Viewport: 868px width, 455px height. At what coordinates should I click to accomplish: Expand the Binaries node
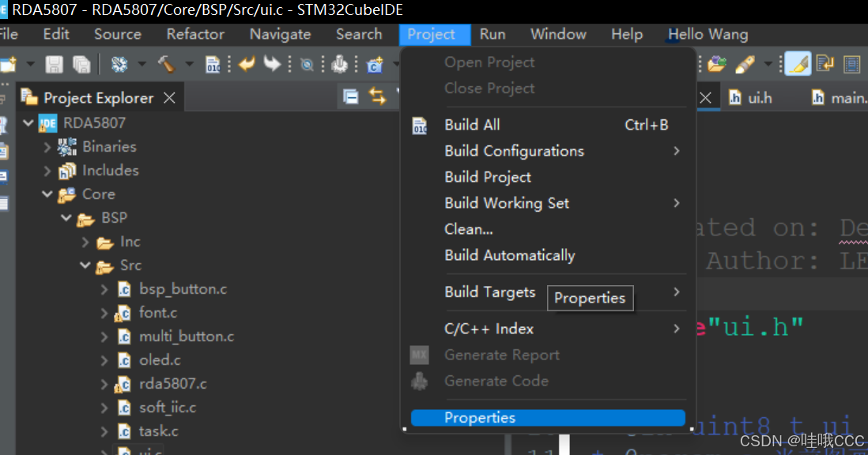point(47,147)
